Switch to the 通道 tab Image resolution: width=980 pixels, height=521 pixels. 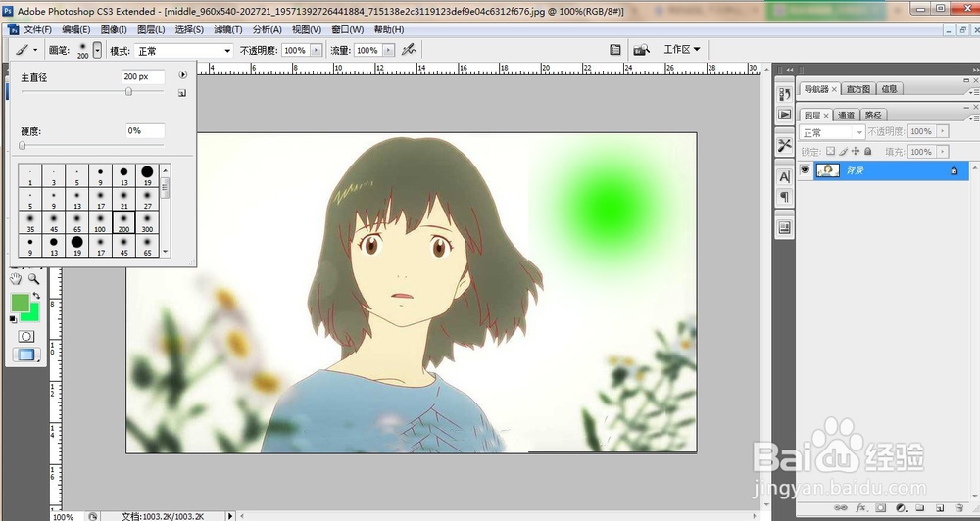click(x=847, y=115)
